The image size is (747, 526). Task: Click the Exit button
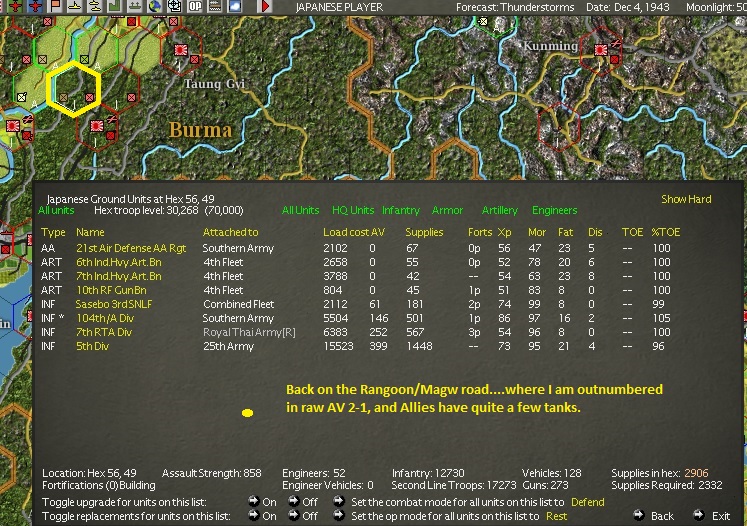[x=712, y=516]
